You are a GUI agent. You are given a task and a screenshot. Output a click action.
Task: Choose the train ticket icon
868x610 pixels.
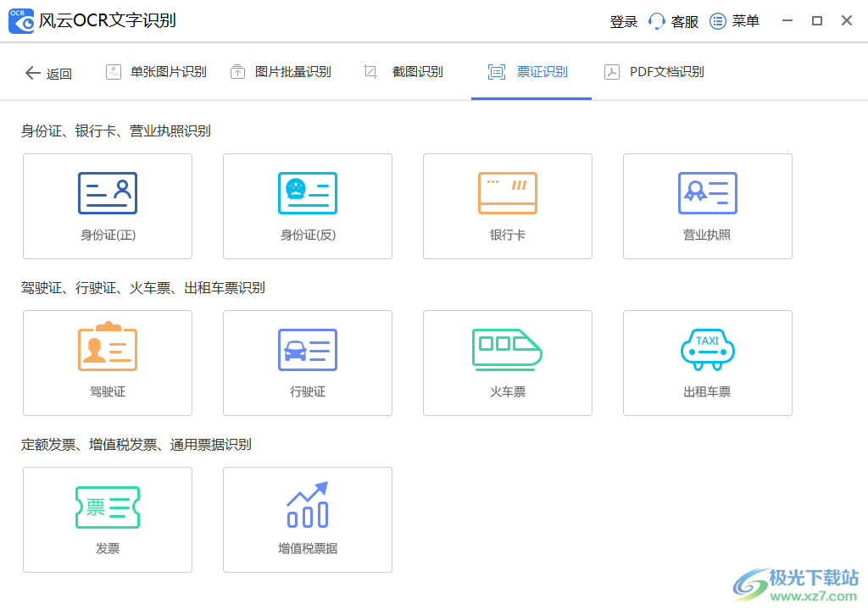pyautogui.click(x=507, y=350)
